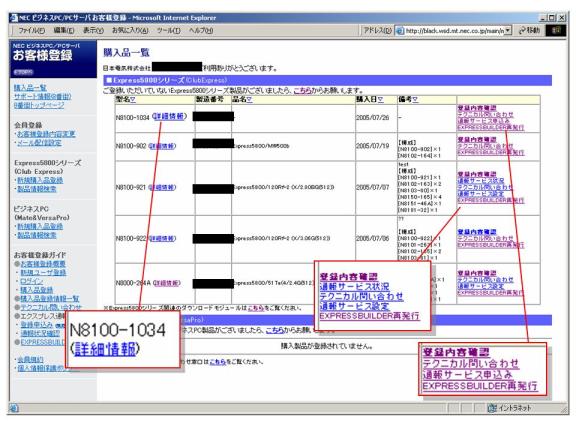Open 詳細情報 link for N8100-902
Viewport: 576px width, 432px height.
tap(162, 146)
